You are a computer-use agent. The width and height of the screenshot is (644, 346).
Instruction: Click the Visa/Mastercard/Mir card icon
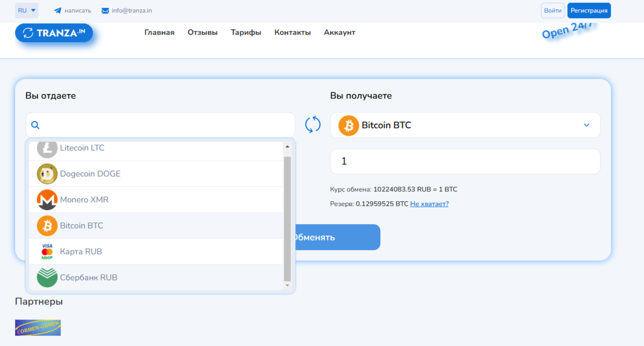point(47,252)
